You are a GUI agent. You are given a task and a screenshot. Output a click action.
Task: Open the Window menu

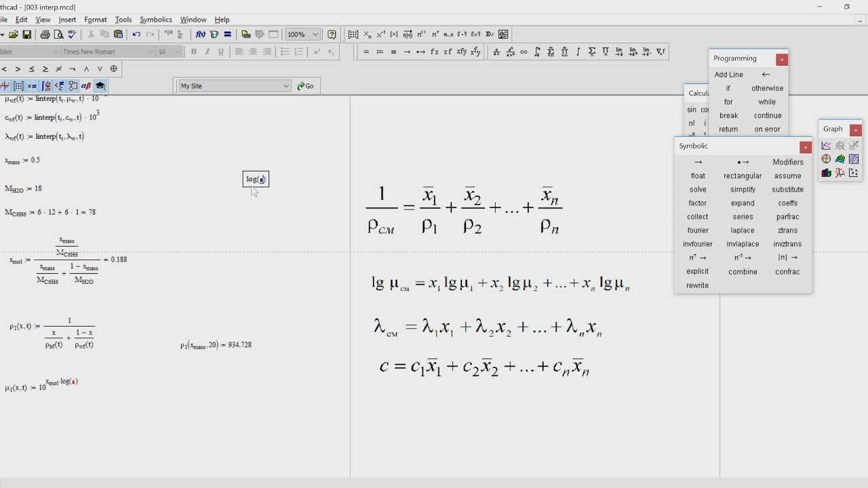tap(193, 20)
